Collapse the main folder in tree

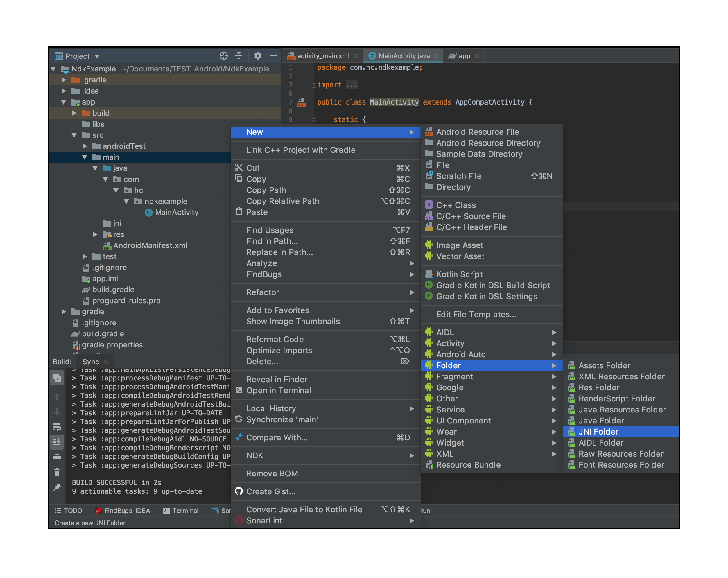click(85, 157)
